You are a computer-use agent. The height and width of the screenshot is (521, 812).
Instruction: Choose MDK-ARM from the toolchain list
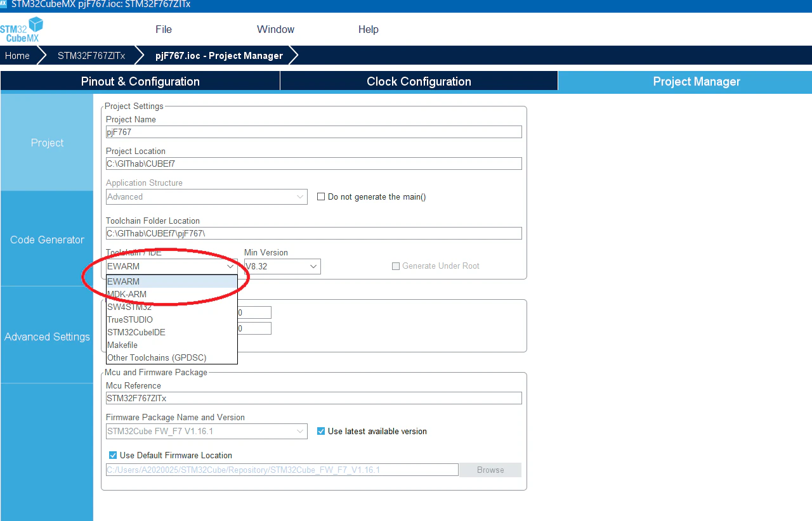click(171, 294)
